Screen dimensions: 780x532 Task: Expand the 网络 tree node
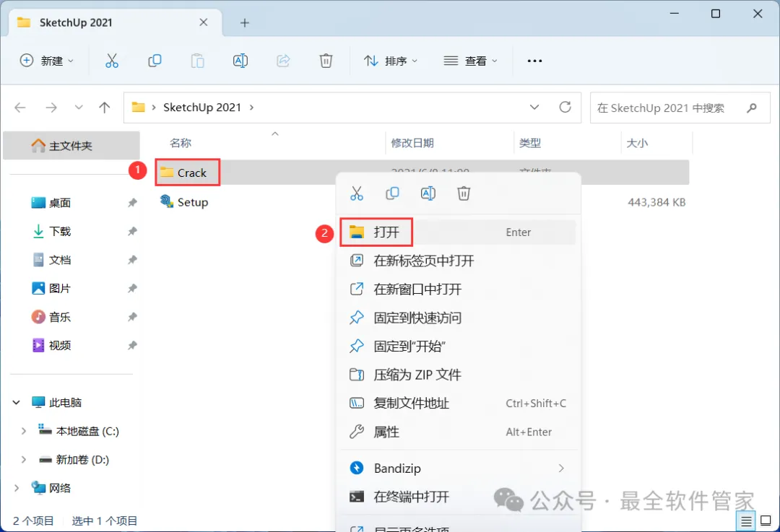(17, 488)
